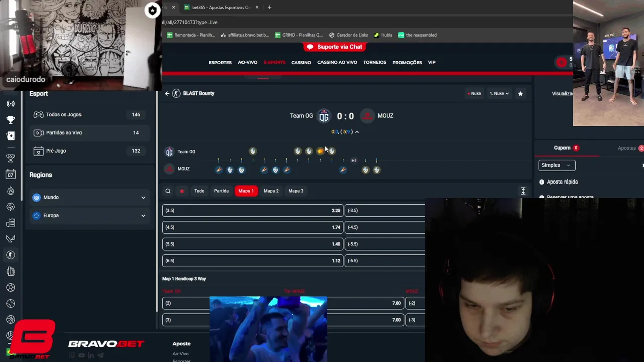Open the markets search magnifier icon
The image size is (644, 362).
pos(168,191)
